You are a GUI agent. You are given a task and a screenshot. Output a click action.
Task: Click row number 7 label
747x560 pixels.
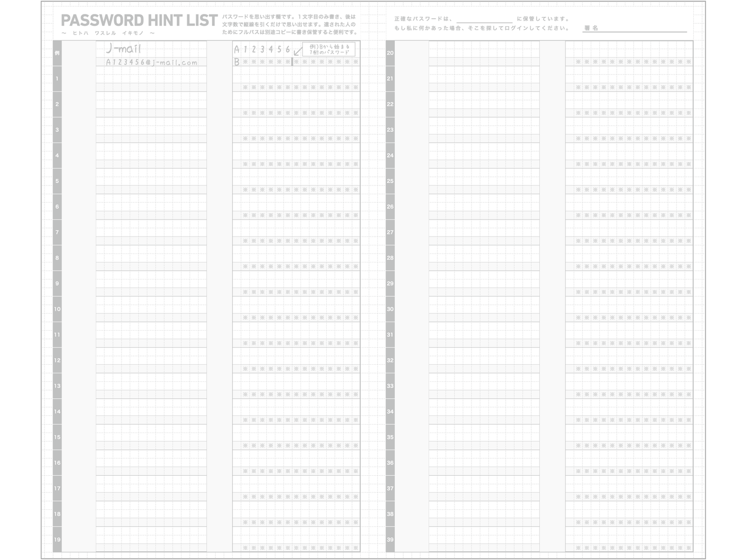click(57, 232)
